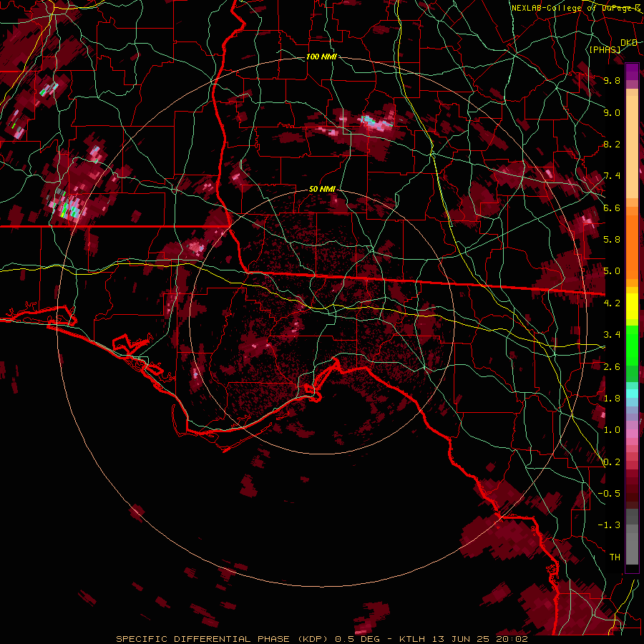Pick the bright yellow segment of the color bar
The height and width of the screenshot is (644, 644).
(632, 306)
